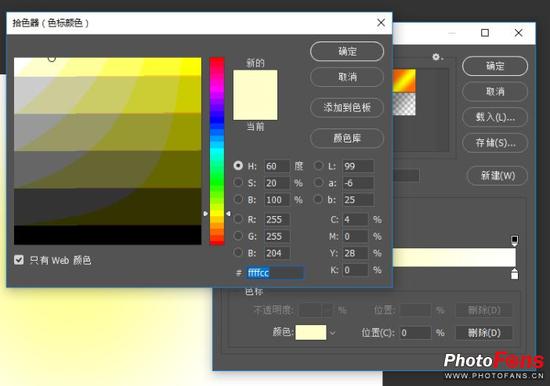550x386 pixels.
Task: Open the 颜色库 color libraries
Action: point(347,138)
